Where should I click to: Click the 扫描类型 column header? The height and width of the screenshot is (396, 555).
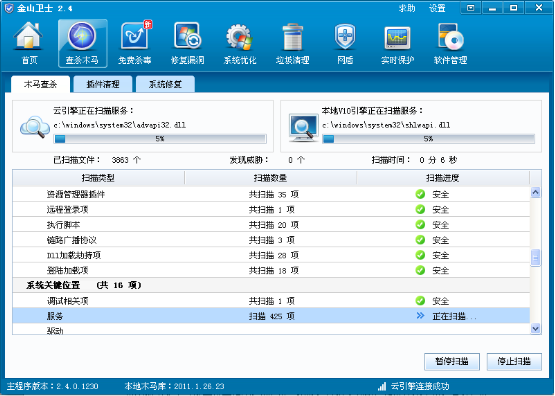(98, 178)
